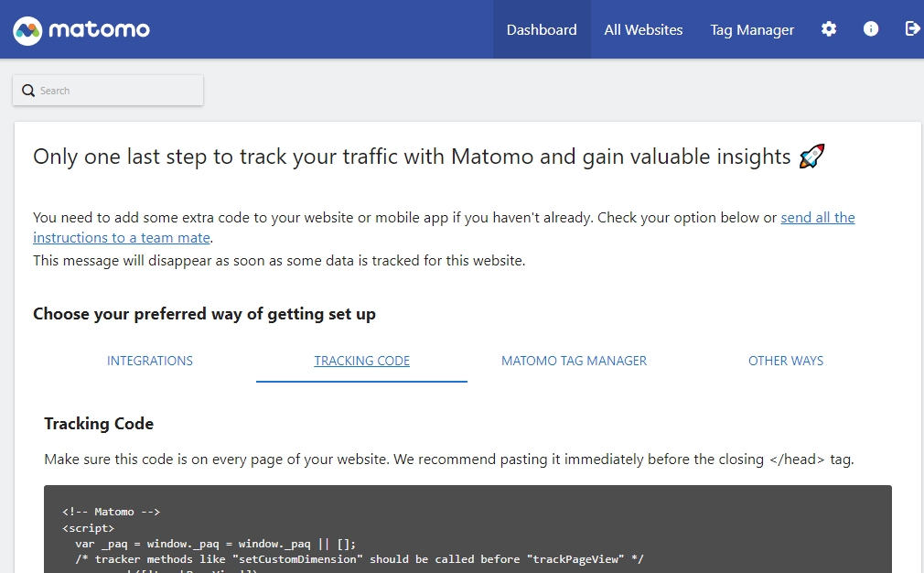Switch to the Matomo Tag Manager tab

pyautogui.click(x=574, y=361)
